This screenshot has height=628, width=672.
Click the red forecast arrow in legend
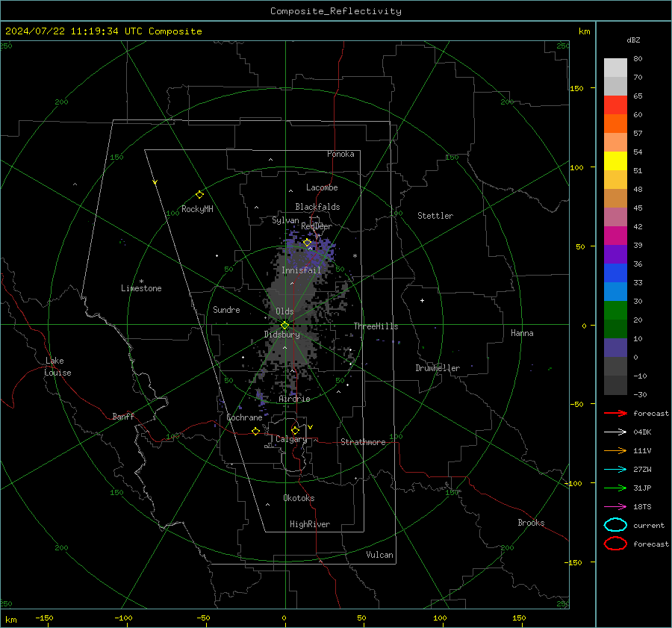pyautogui.click(x=615, y=413)
